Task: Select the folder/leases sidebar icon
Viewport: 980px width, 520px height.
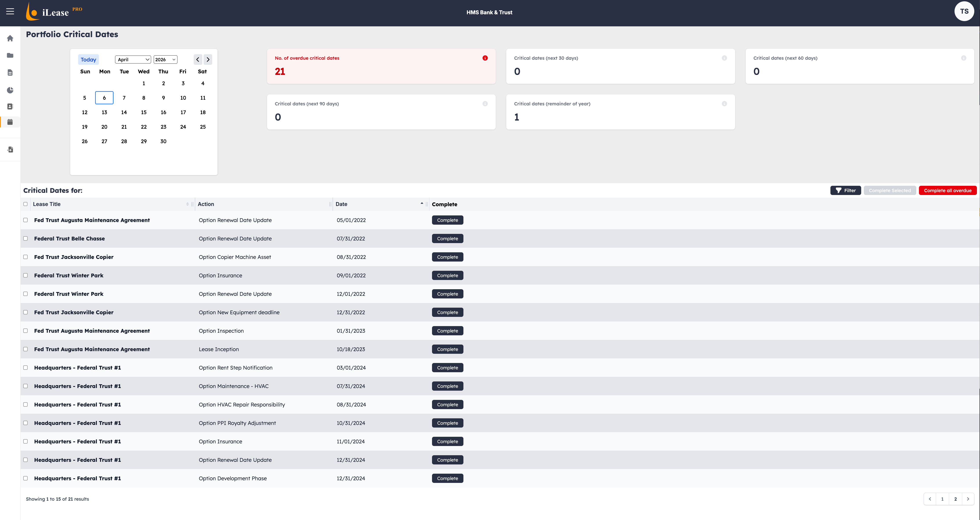Action: click(x=10, y=55)
